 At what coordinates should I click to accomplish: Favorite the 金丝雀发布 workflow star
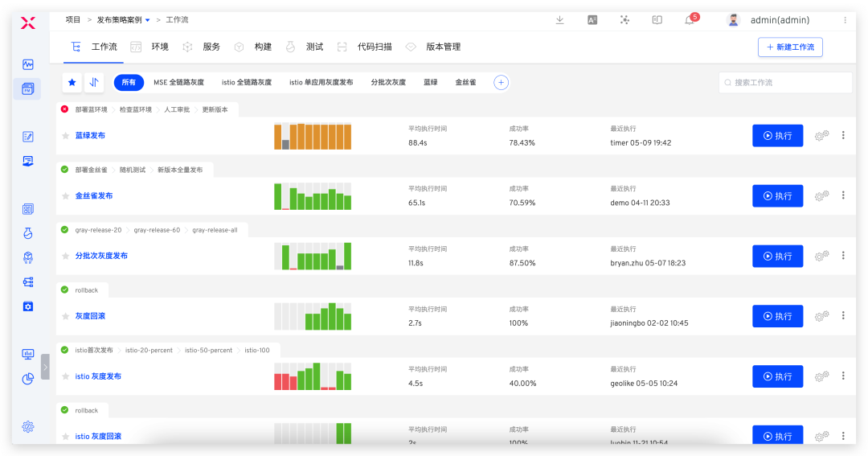coord(65,196)
